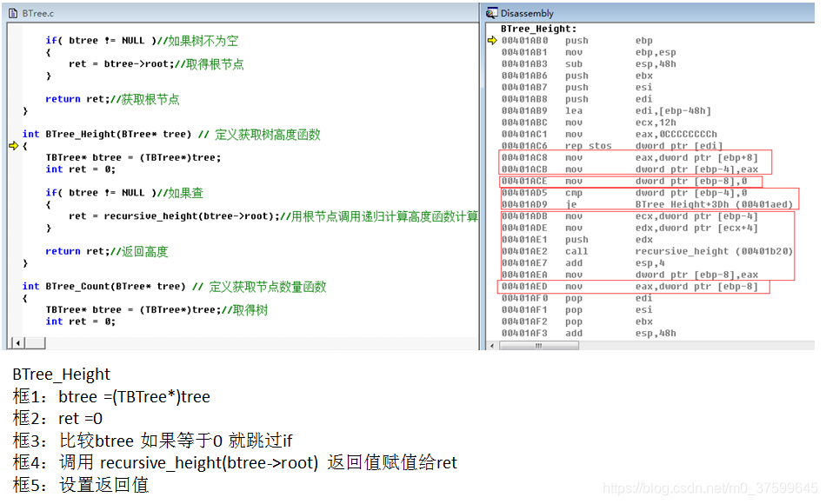
Task: Click disassembly line 00401AF1 pop esi
Action: [576, 309]
